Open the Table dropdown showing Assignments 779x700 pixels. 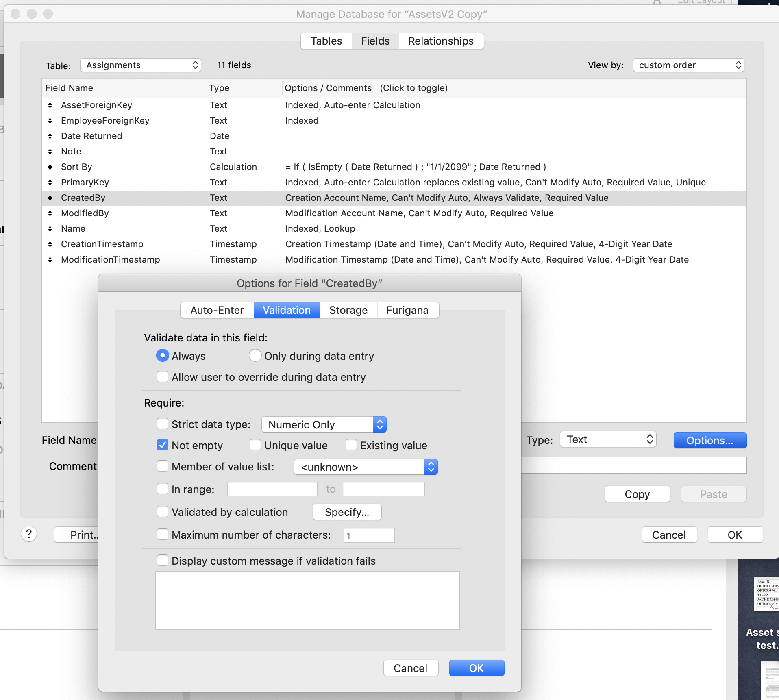[x=141, y=65]
